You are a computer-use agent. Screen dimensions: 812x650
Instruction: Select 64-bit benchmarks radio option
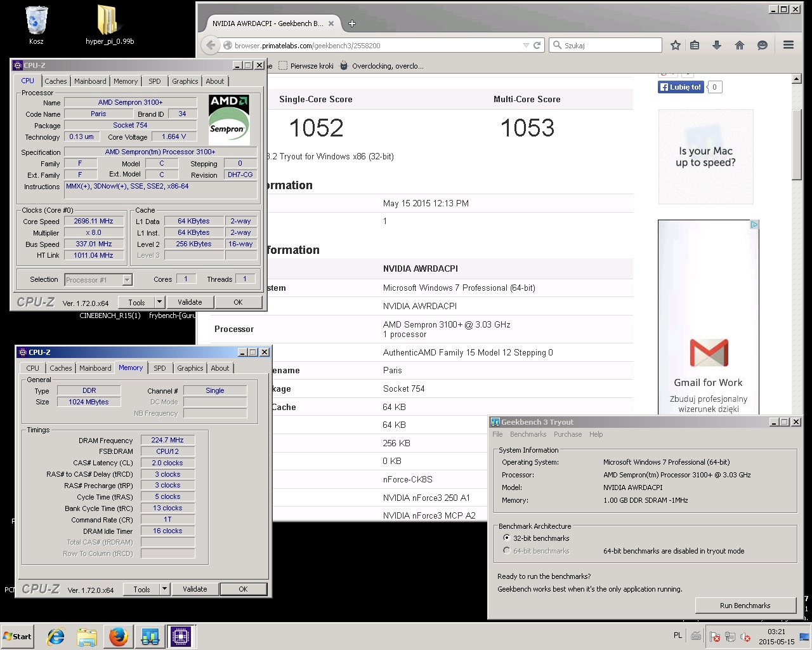(506, 550)
